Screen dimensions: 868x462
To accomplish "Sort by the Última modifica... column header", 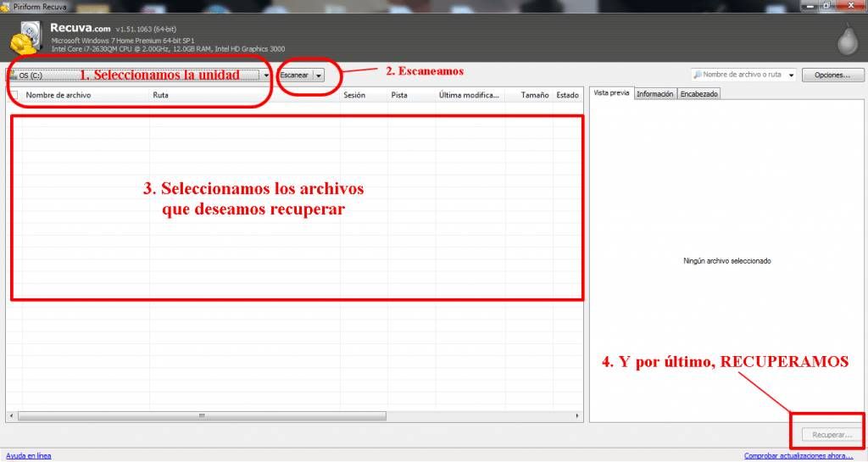I will (x=470, y=95).
